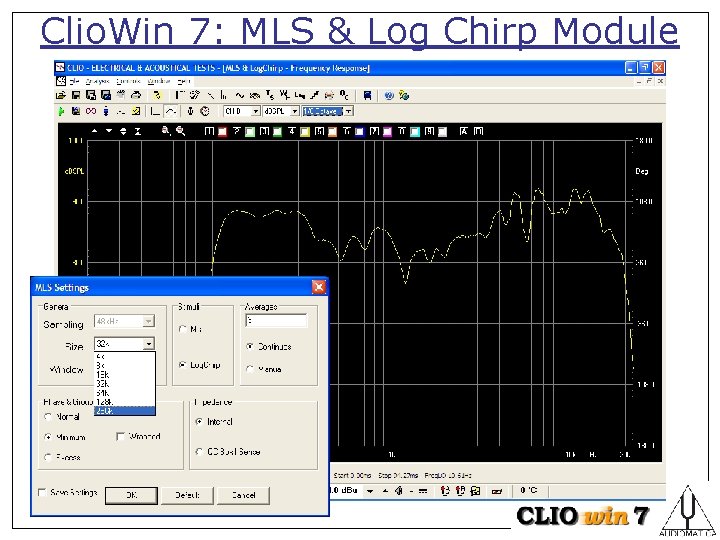720x540 pixels.
Task: Open the output level dBu dropdown arrow
Action: 370,491
